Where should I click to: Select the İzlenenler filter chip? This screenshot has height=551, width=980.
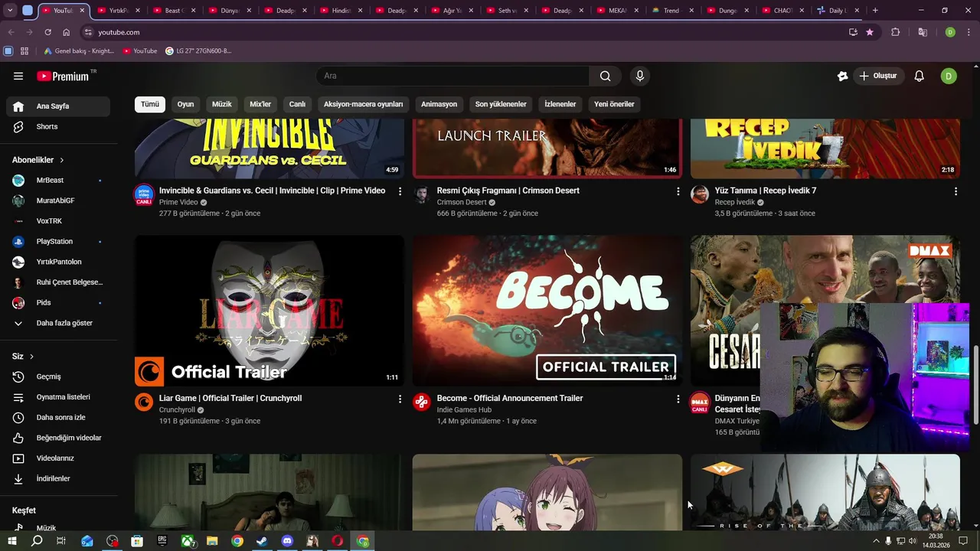click(x=560, y=104)
